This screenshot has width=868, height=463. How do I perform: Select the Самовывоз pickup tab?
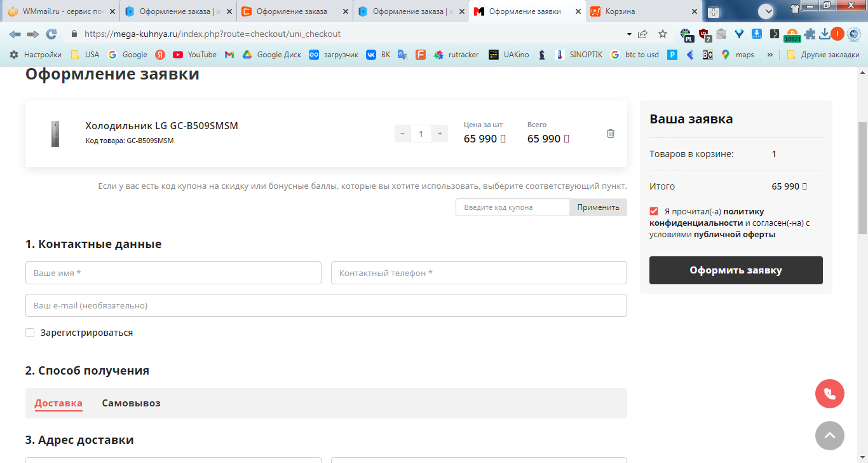click(132, 403)
